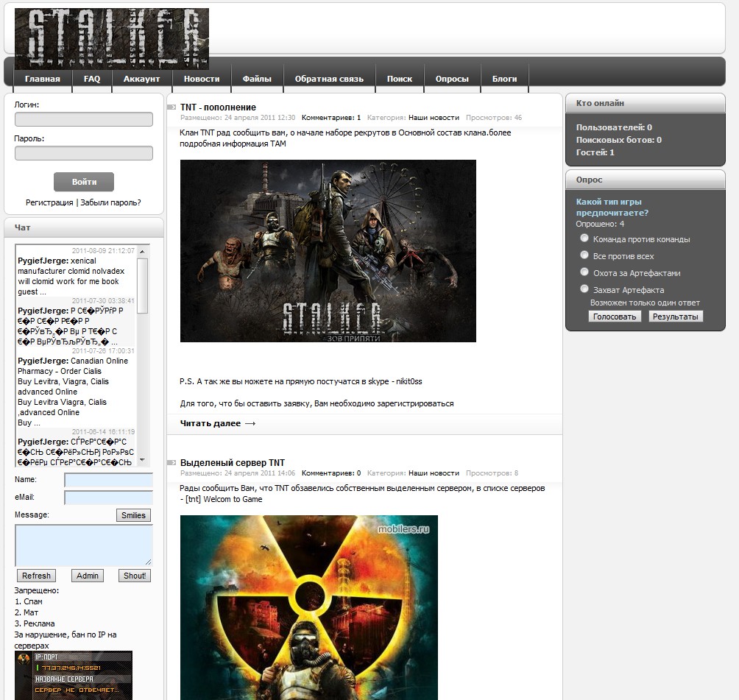
Task: Focus the Логин input field
Action: [84, 119]
